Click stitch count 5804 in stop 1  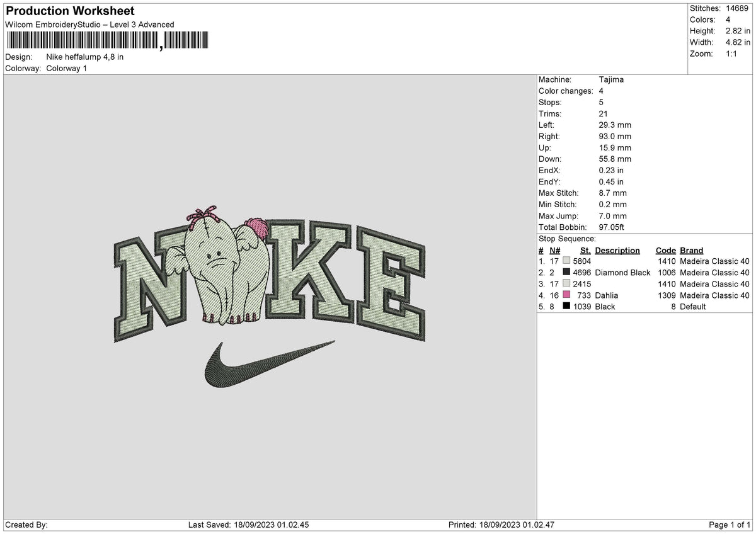(x=581, y=261)
